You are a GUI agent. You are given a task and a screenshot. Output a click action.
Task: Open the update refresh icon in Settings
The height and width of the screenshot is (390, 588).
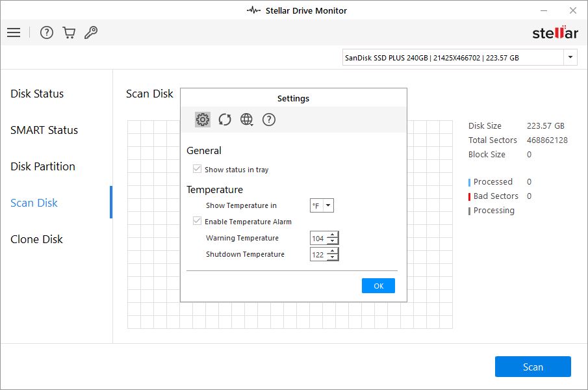click(225, 120)
